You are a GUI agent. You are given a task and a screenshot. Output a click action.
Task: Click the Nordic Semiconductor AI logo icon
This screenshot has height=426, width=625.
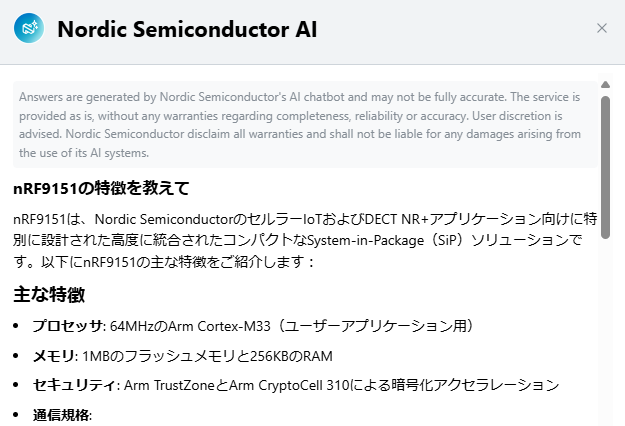29,28
